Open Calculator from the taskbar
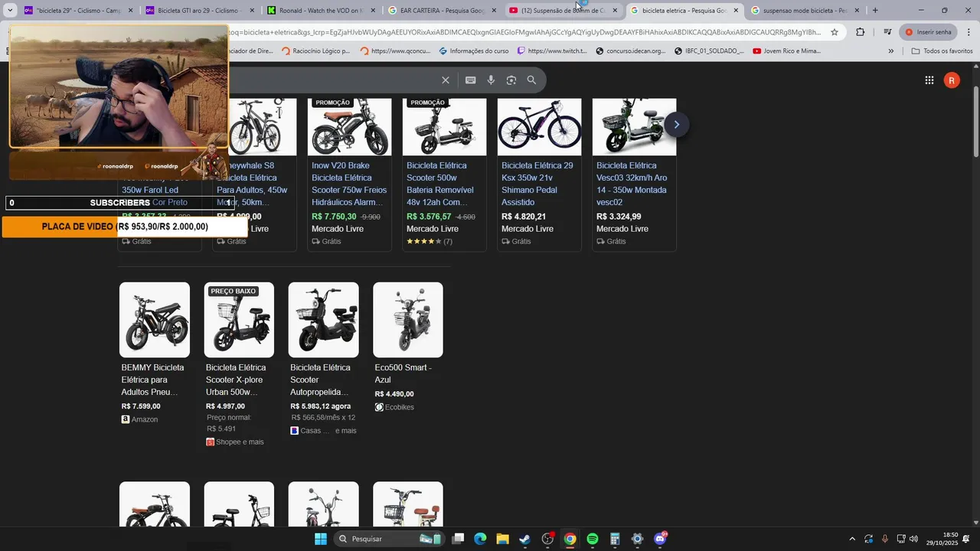Image resolution: width=980 pixels, height=551 pixels. 615,539
